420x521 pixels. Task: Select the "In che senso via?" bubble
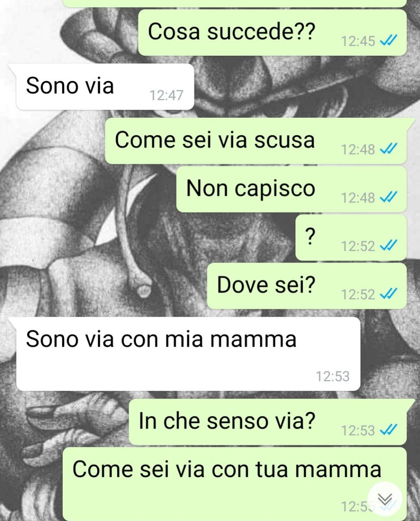click(268, 422)
